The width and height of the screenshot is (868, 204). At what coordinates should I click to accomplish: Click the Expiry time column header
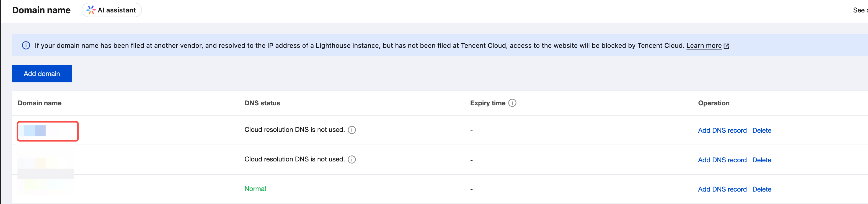pos(488,103)
